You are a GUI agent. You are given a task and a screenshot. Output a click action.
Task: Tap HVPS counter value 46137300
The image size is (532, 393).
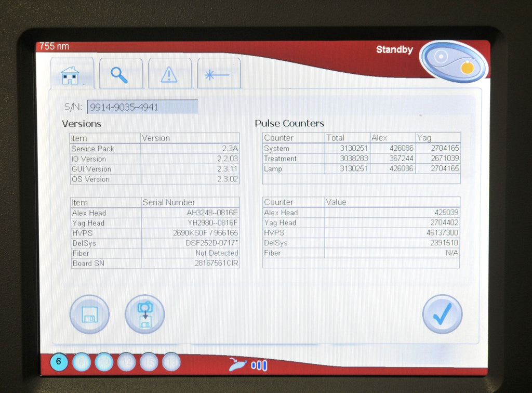coord(443,233)
